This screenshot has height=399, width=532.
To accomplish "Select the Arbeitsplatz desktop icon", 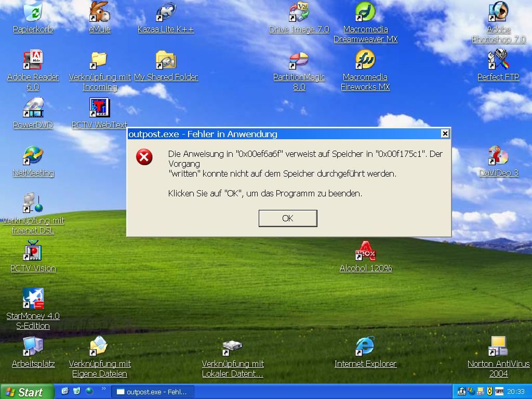I will [x=33, y=346].
